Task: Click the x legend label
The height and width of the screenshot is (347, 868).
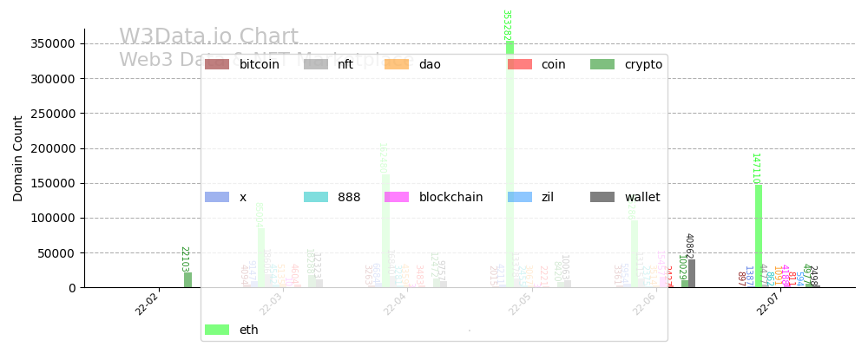Action: (243, 197)
